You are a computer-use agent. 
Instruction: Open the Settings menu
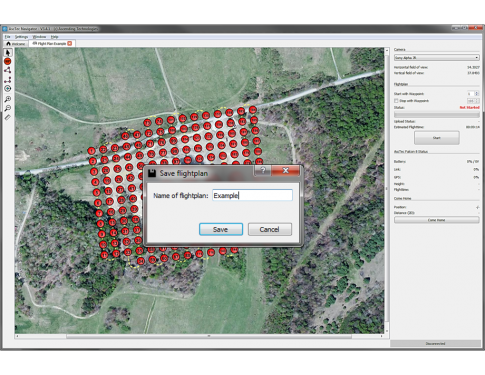pyautogui.click(x=21, y=37)
